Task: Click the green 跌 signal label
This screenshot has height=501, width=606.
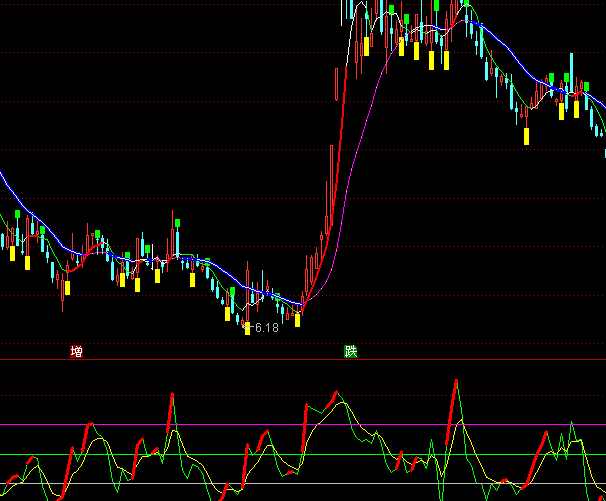Action: 350,352
